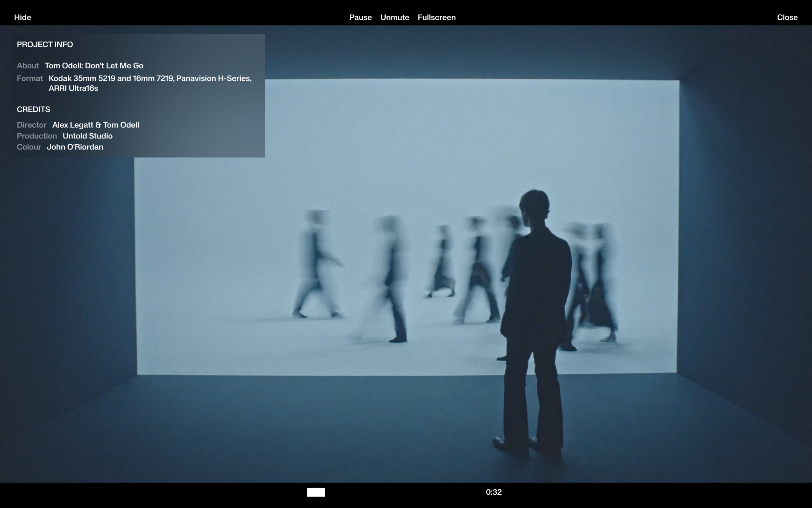Click the Kodak 35mm format description
The width and height of the screenshot is (812, 508).
pyautogui.click(x=150, y=83)
